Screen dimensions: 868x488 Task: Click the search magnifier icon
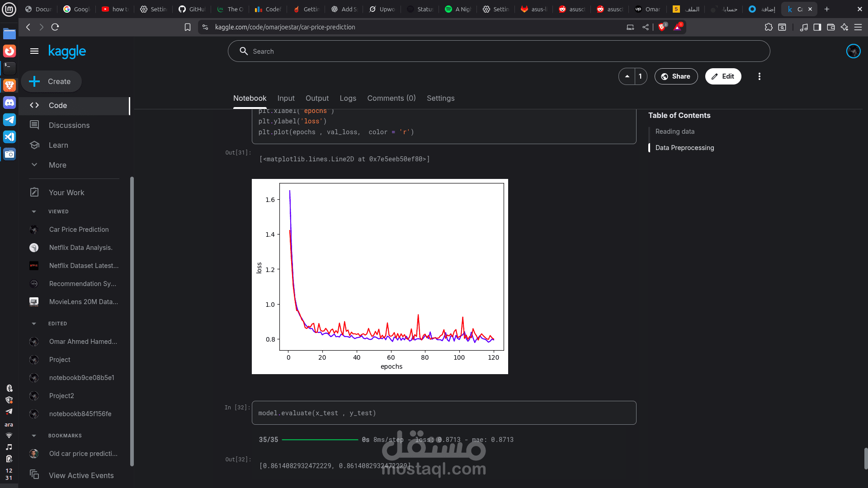tap(244, 51)
